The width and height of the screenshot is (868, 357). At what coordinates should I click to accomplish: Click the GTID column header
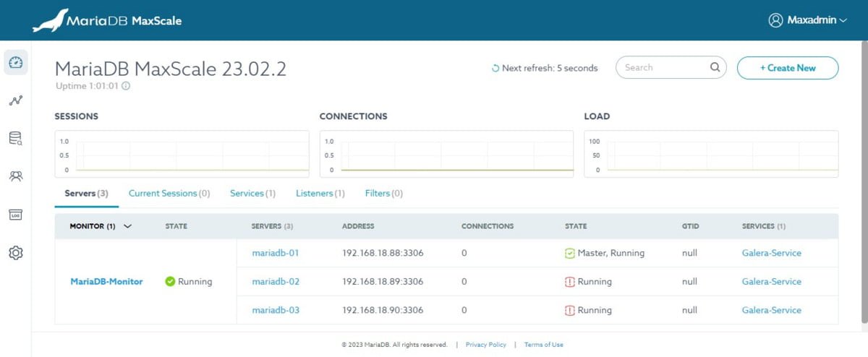pos(689,226)
